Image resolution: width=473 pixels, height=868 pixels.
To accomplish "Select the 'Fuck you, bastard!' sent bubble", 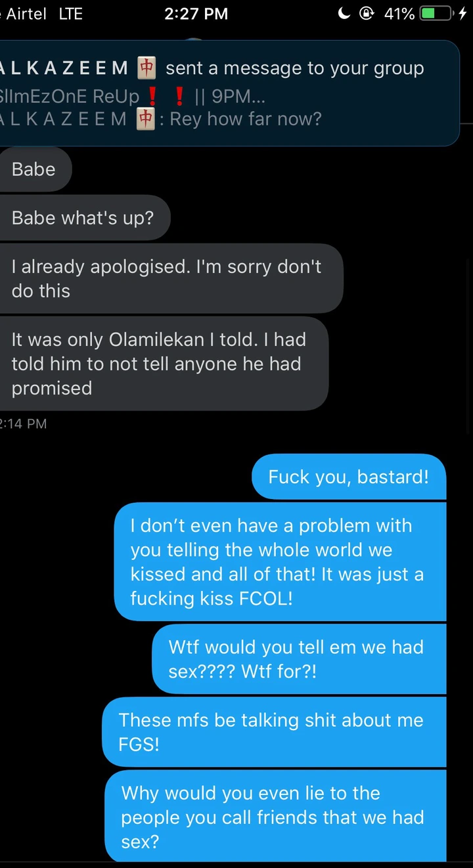I will [x=349, y=477].
